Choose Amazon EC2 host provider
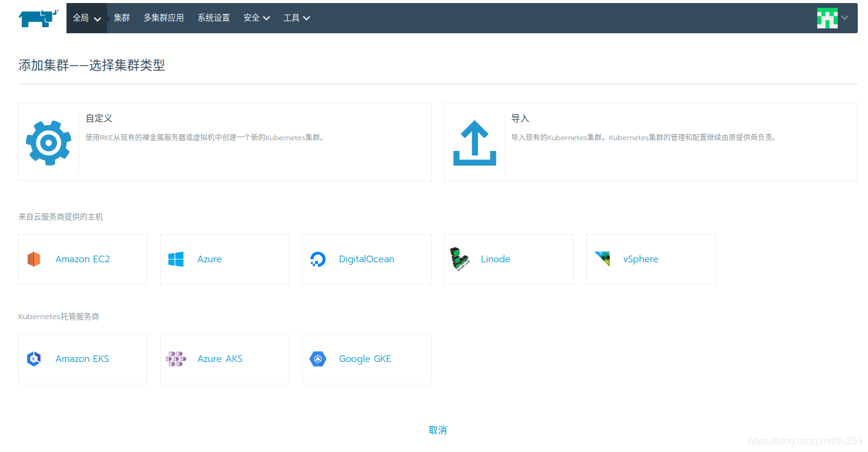The image size is (868, 452). pos(83,259)
